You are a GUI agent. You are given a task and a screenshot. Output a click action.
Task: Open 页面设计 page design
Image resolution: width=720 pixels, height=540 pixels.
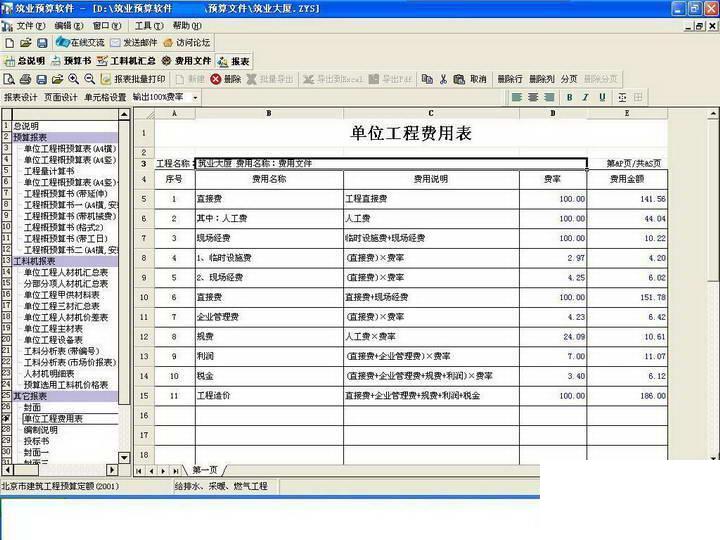pos(61,97)
